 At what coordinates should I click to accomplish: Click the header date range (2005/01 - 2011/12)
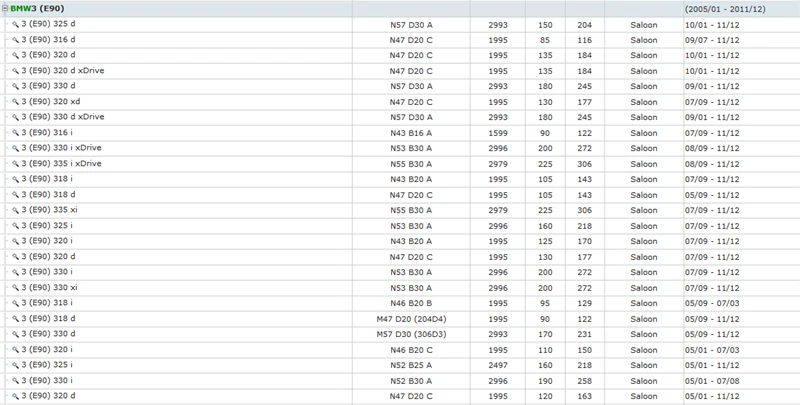[725, 9]
